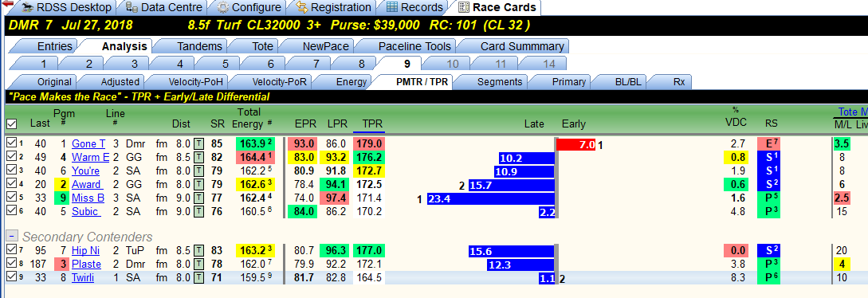The width and height of the screenshot is (868, 298).
Task: Uncheck row 1 Gone T checkbox
Action: (x=11, y=143)
